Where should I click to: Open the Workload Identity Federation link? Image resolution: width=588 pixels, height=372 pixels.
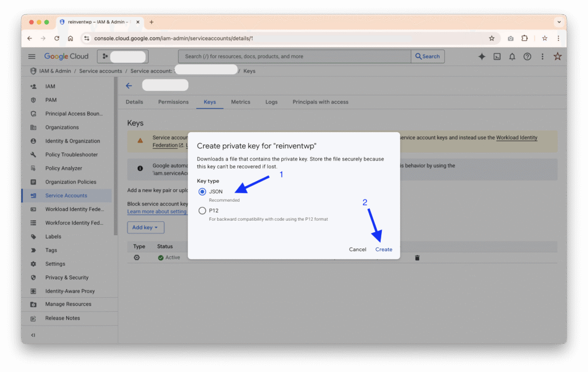click(x=517, y=138)
